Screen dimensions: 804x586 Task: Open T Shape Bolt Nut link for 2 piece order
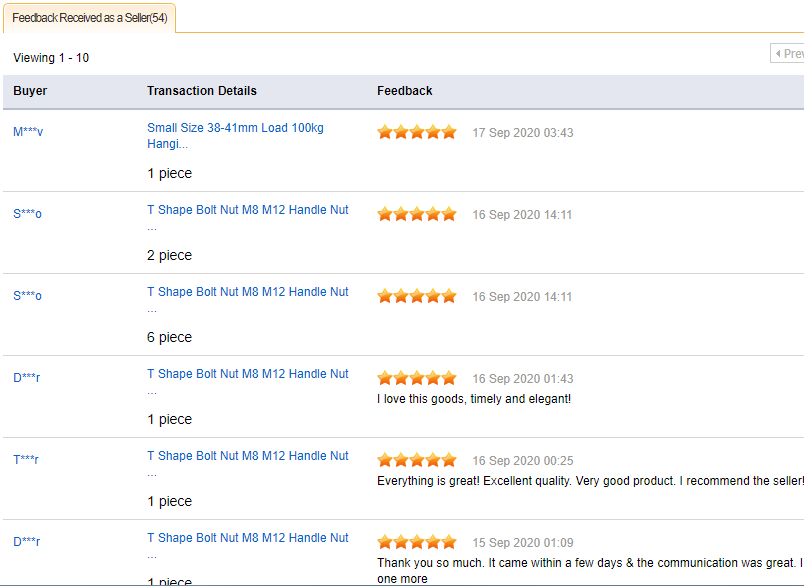(248, 210)
